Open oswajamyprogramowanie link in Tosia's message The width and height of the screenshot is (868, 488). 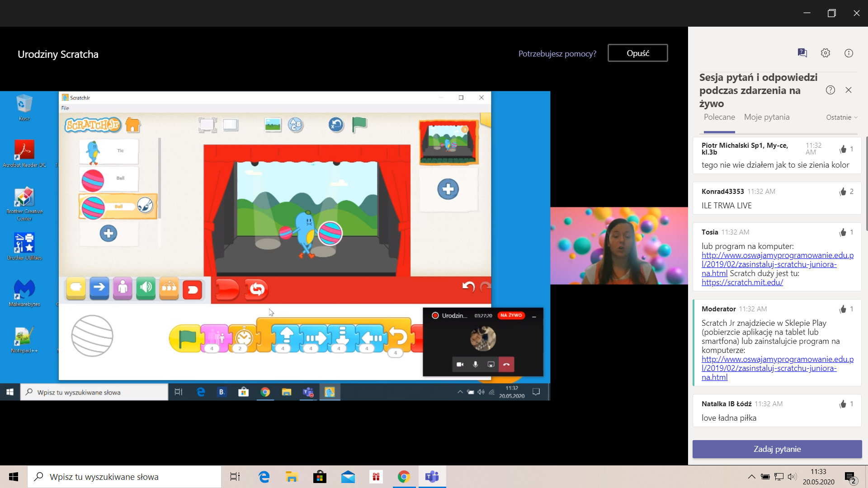(x=777, y=264)
